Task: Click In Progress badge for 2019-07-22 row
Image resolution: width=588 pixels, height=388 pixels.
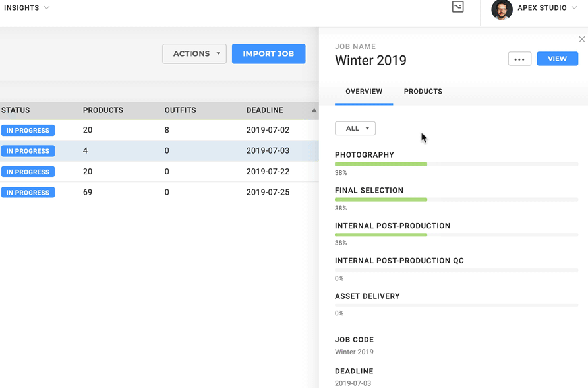Action: pyautogui.click(x=28, y=172)
